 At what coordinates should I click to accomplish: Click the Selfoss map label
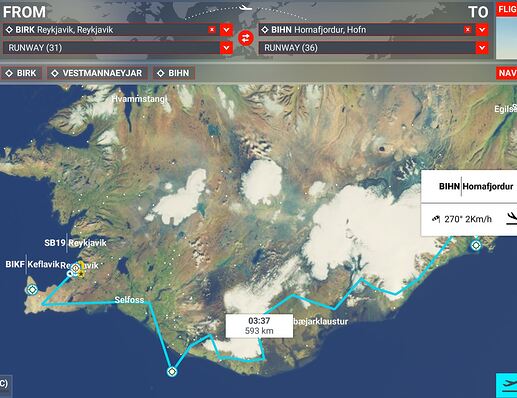[129, 300]
